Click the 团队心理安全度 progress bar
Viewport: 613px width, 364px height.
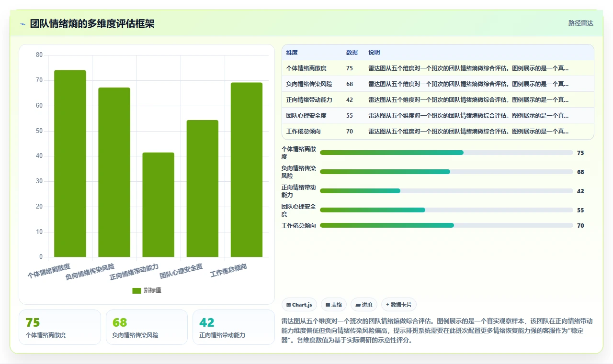446,210
